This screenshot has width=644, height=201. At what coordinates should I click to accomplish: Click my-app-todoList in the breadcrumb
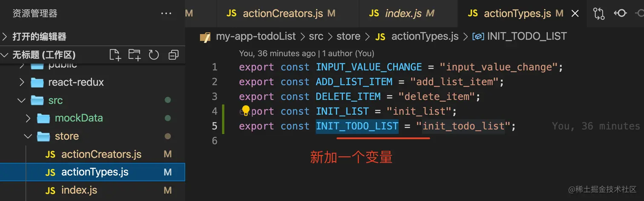point(256,37)
